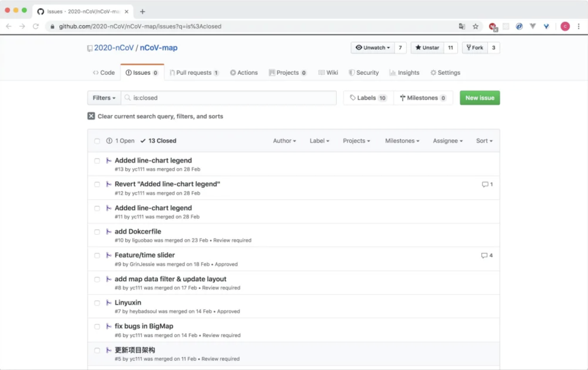Click the is:closed search input field
Viewport: 588px width, 370px height.
pos(229,98)
